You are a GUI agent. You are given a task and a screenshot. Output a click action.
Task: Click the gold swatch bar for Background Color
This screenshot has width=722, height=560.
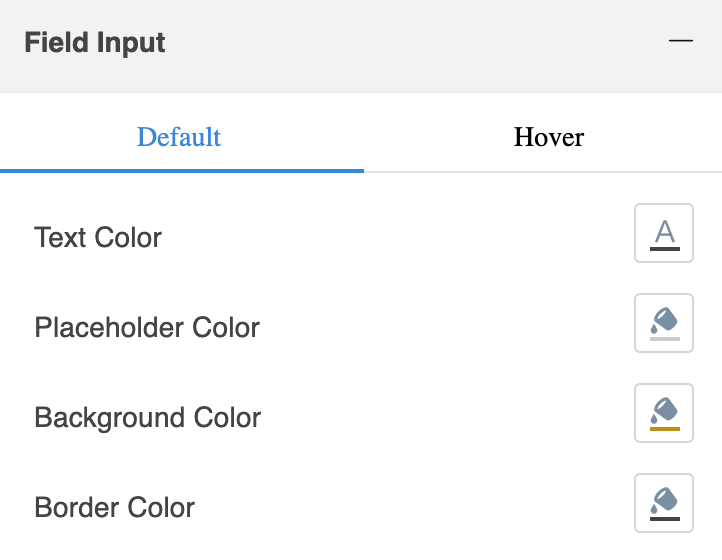click(x=664, y=428)
